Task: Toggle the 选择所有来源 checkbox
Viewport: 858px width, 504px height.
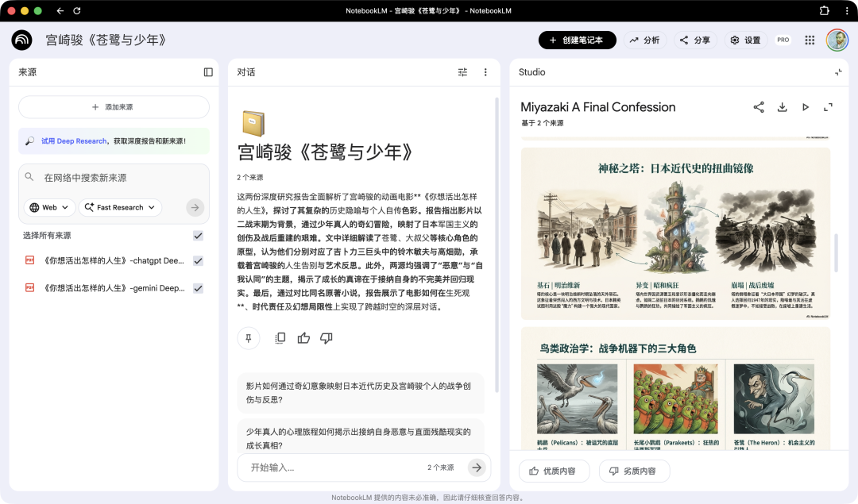Action: pos(198,236)
